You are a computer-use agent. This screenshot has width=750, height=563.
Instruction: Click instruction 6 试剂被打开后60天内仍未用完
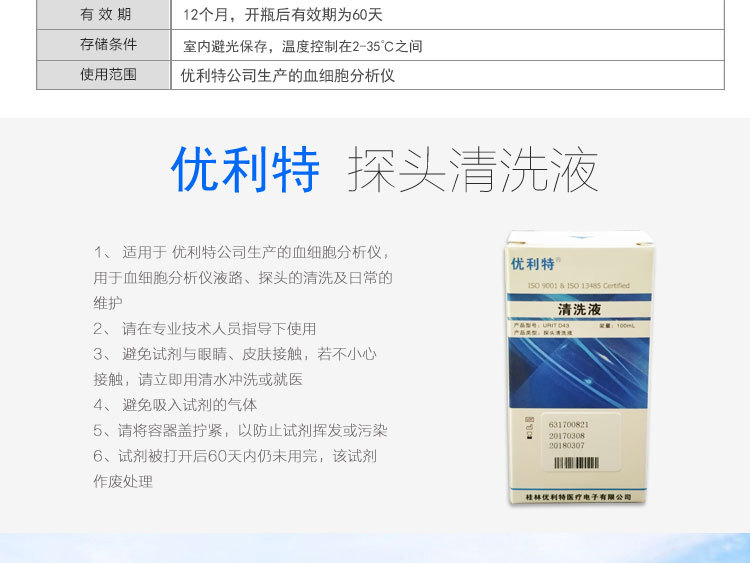tap(235, 469)
